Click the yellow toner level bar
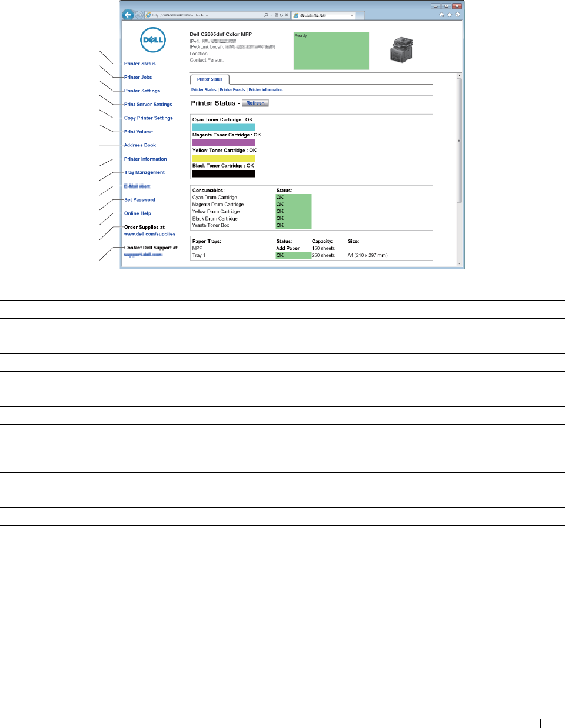Image resolution: width=565 pixels, height=728 pixels. [x=224, y=158]
